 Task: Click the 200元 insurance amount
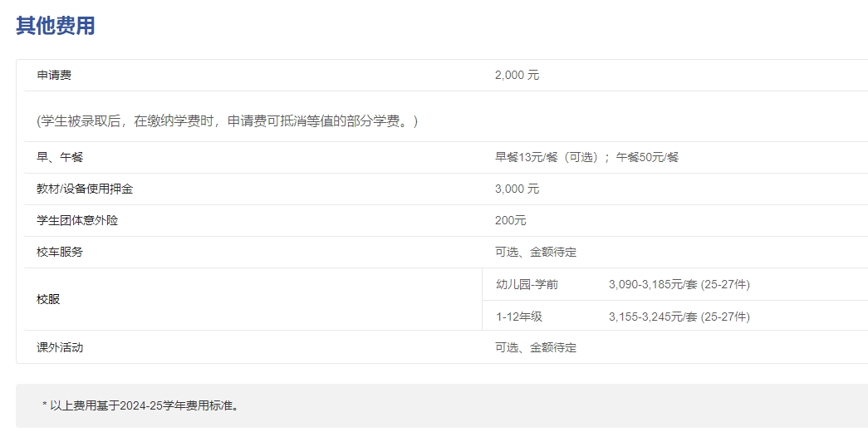click(x=510, y=220)
